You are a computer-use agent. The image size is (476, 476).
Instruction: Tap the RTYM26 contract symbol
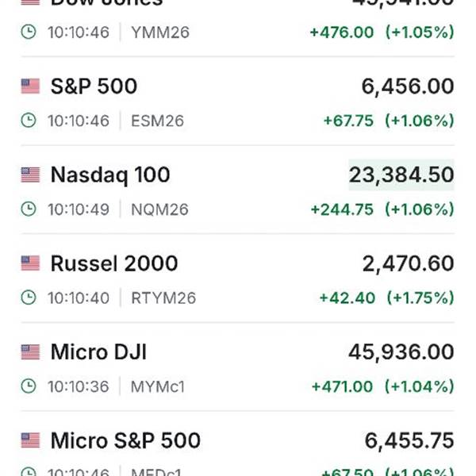click(163, 298)
